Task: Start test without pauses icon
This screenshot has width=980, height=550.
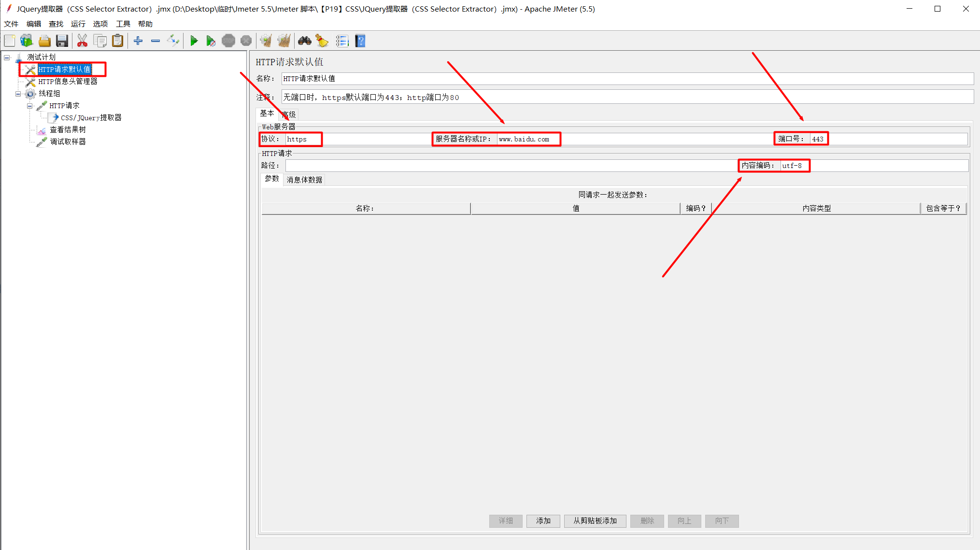Action: click(211, 41)
